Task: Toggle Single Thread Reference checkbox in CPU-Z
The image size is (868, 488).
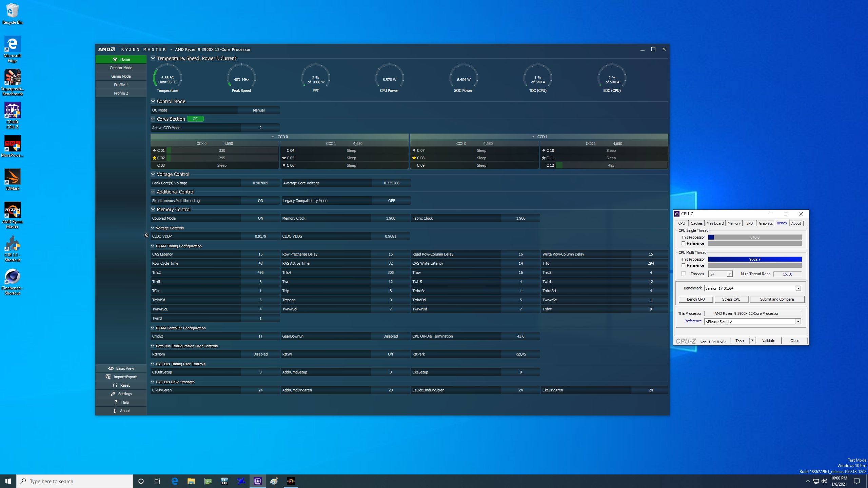Action: (x=684, y=243)
